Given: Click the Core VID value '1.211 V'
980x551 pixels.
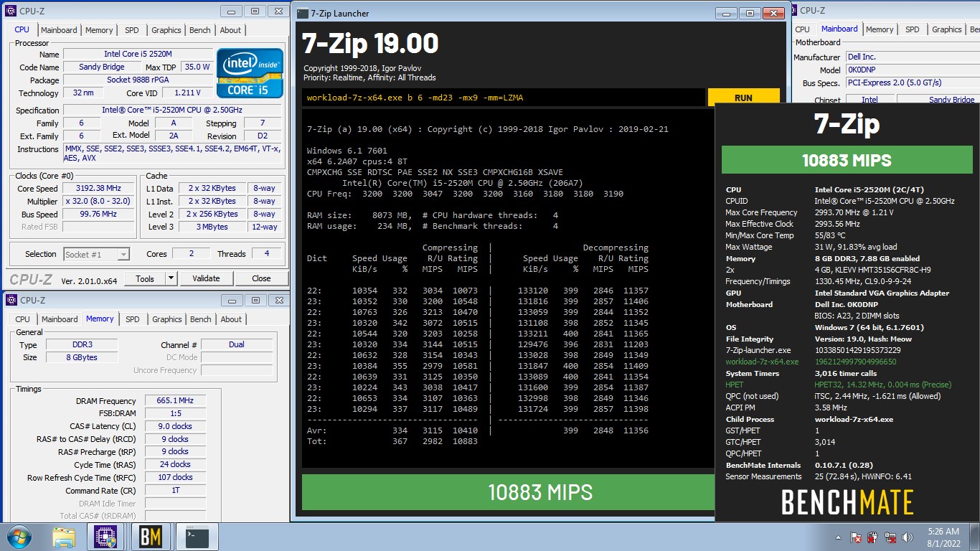Looking at the screenshot, I should pyautogui.click(x=187, y=93).
